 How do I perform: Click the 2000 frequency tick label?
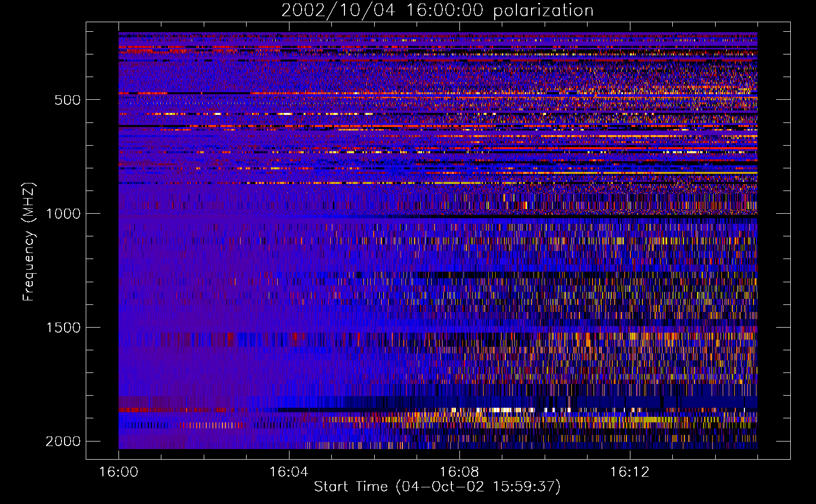[63, 442]
